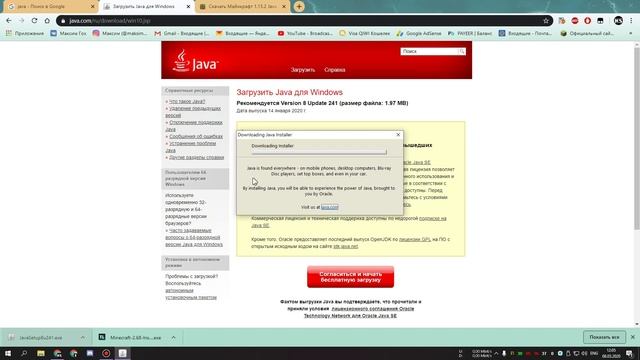
Task: Open the Справка menu in Java header
Action: click(335, 70)
